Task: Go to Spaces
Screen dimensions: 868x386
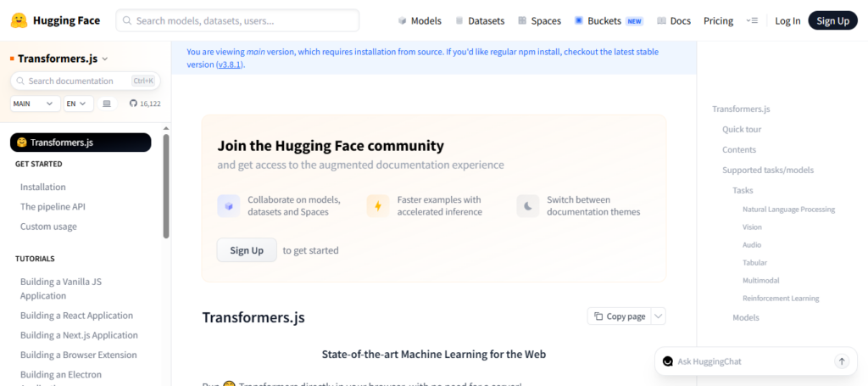Action: pyautogui.click(x=540, y=21)
